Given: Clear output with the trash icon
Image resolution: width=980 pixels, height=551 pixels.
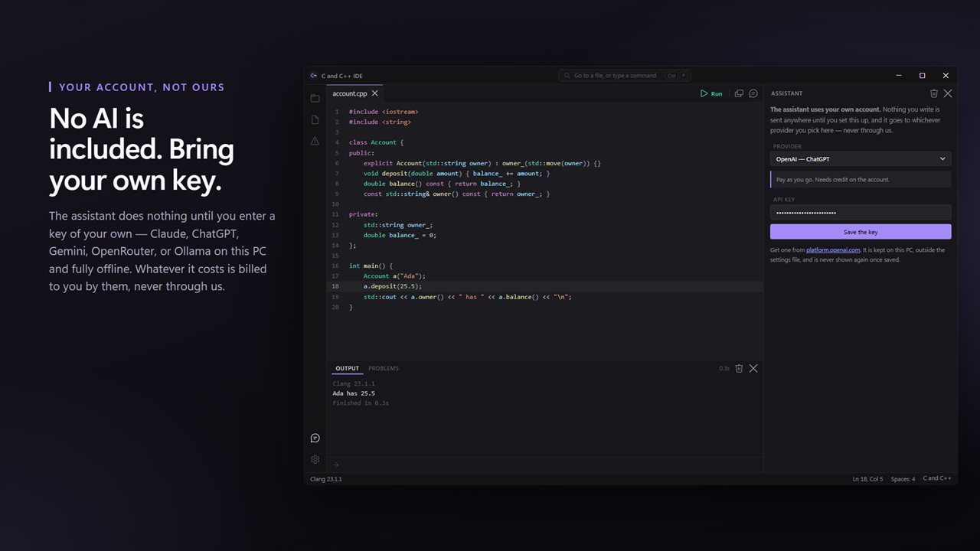Looking at the screenshot, I should (739, 368).
